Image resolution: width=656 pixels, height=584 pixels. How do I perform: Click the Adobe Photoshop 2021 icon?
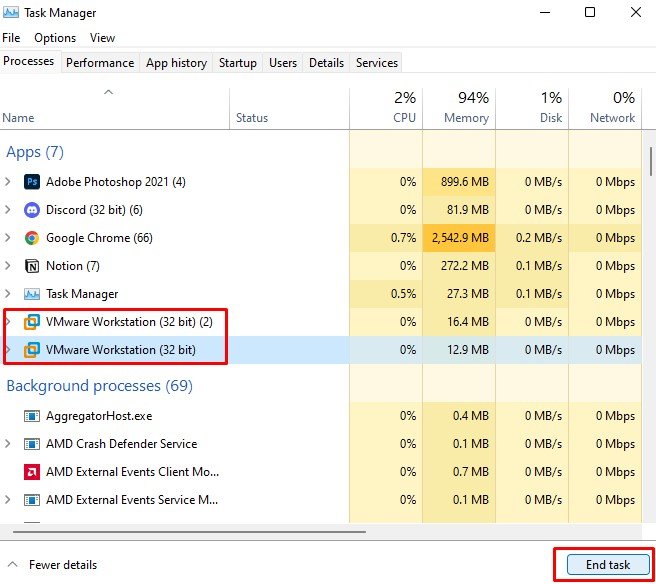(x=31, y=182)
